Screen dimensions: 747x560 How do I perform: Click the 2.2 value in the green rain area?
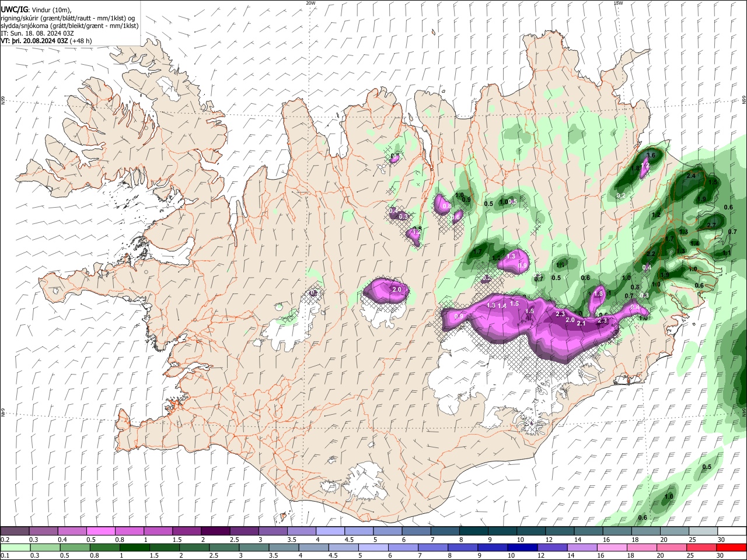click(x=651, y=254)
